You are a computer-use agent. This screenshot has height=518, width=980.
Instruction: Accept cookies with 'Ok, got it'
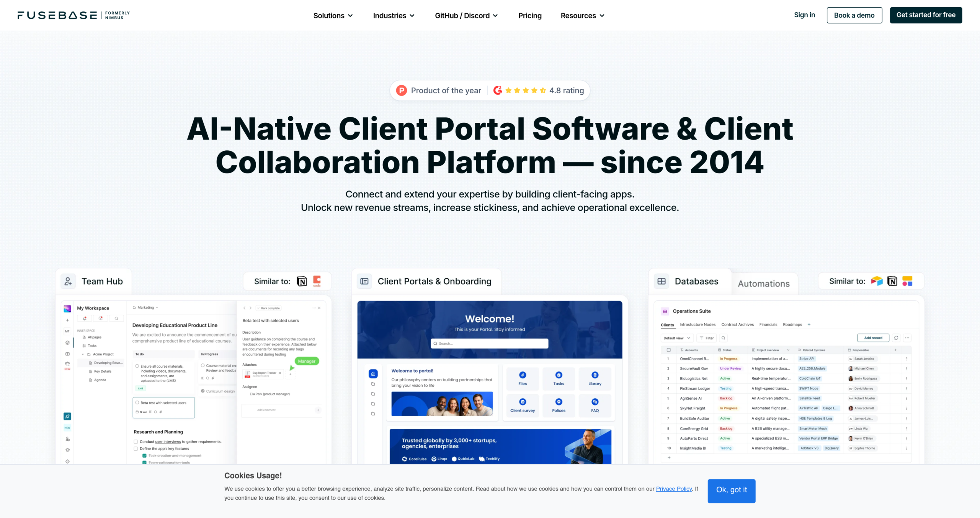731,491
